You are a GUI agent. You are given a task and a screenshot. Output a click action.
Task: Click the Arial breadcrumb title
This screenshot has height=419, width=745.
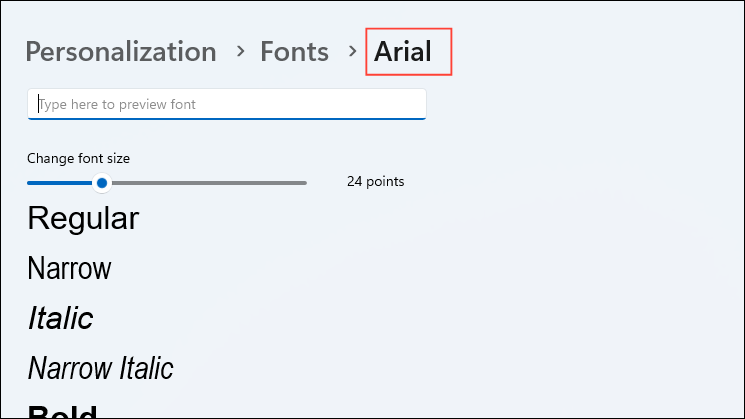tap(403, 52)
